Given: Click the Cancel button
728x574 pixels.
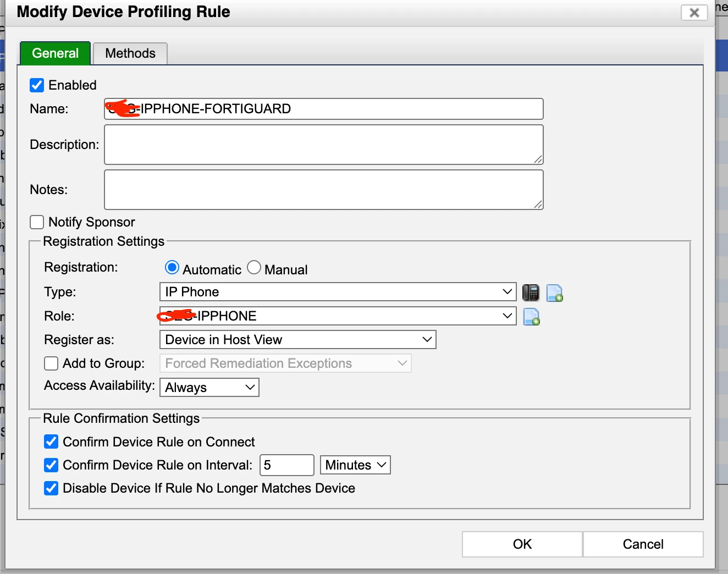Looking at the screenshot, I should 643,544.
